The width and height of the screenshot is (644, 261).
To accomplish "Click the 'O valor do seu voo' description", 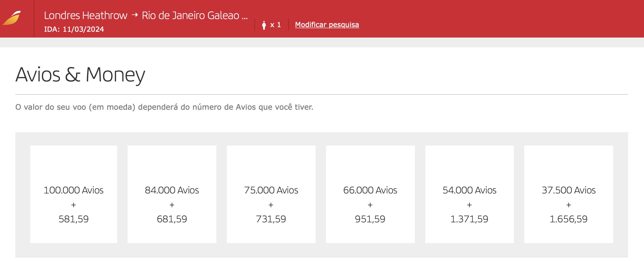I will point(164,107).
